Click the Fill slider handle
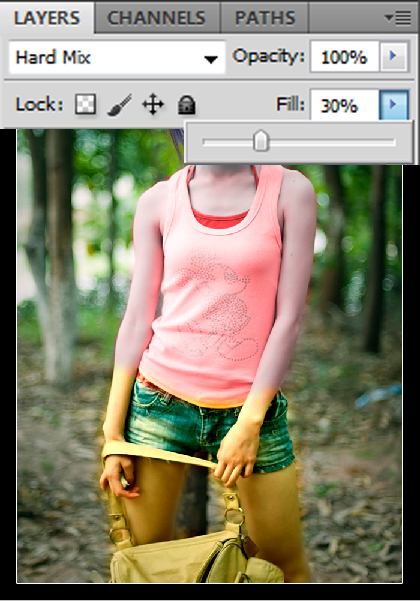The width and height of the screenshot is (420, 601). [261, 141]
